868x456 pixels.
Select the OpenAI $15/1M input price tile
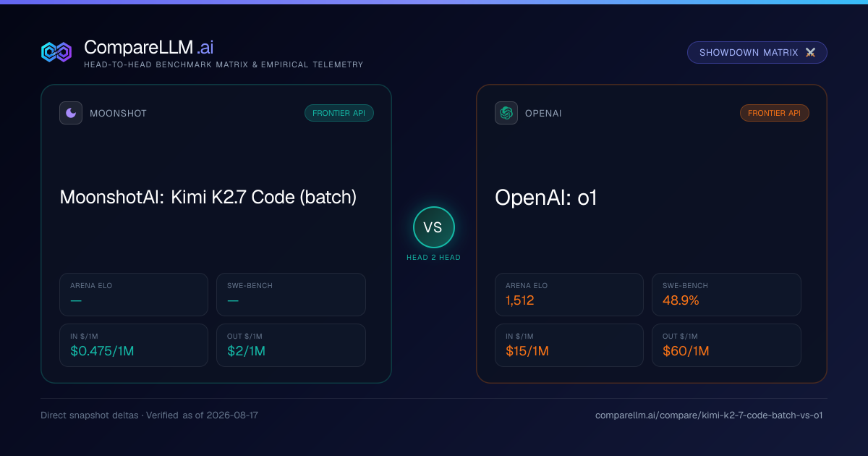(x=569, y=345)
